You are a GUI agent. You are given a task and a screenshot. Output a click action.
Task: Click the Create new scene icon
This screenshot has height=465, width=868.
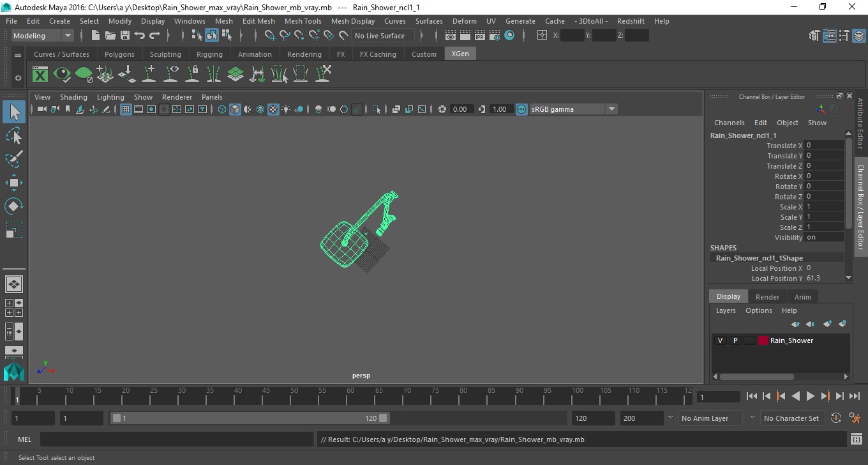pyautogui.click(x=96, y=36)
